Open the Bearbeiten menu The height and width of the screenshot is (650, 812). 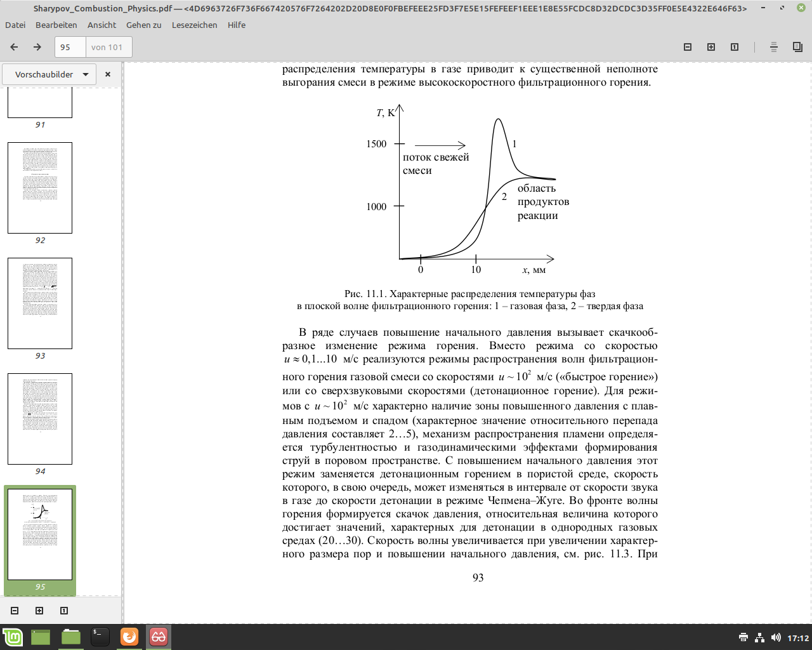(x=56, y=25)
